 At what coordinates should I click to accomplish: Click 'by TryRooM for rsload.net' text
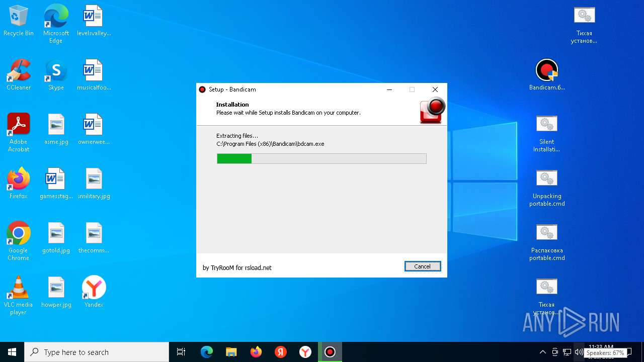pyautogui.click(x=237, y=267)
